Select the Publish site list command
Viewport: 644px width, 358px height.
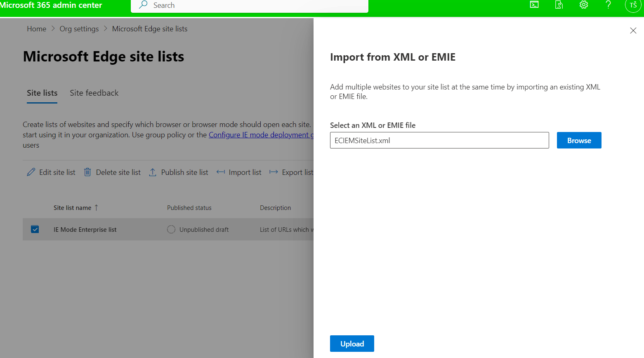point(179,172)
